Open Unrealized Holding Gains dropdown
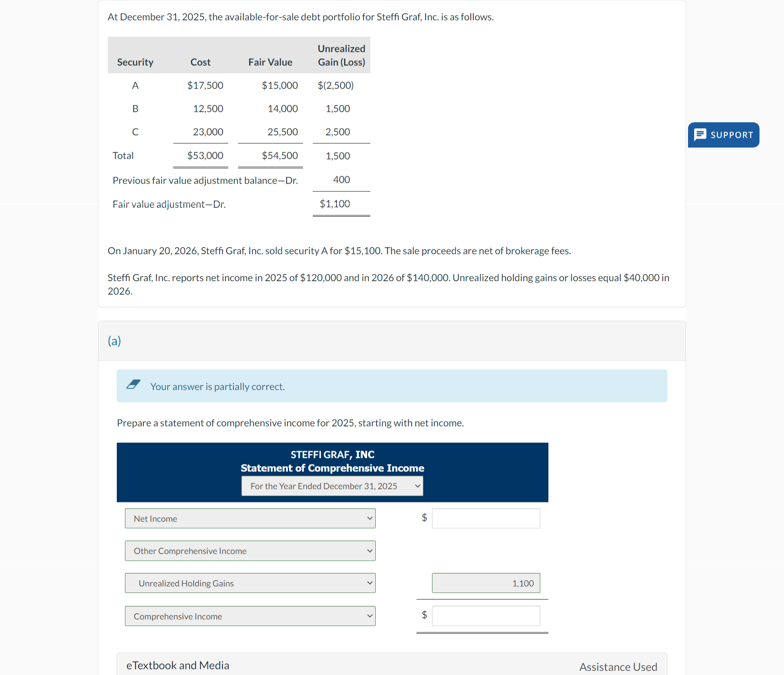This screenshot has width=784, height=675. tap(250, 583)
